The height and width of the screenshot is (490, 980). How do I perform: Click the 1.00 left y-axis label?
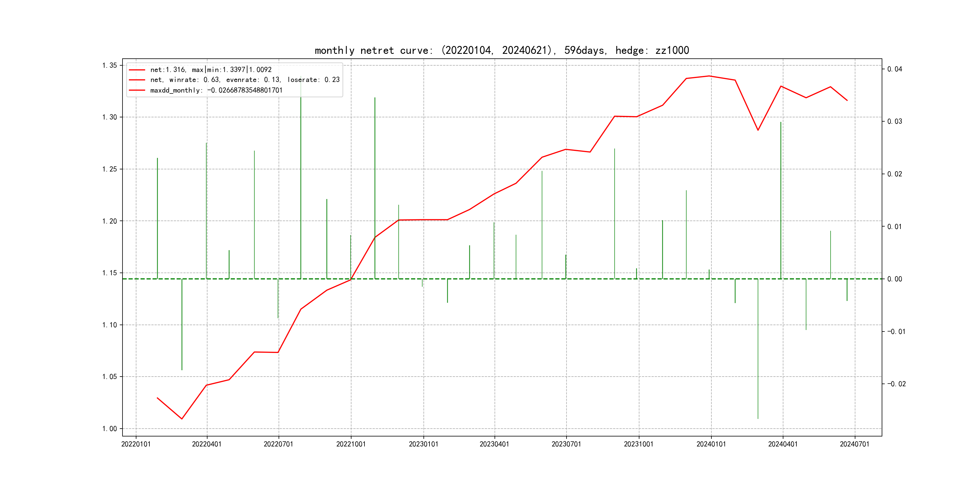point(109,429)
